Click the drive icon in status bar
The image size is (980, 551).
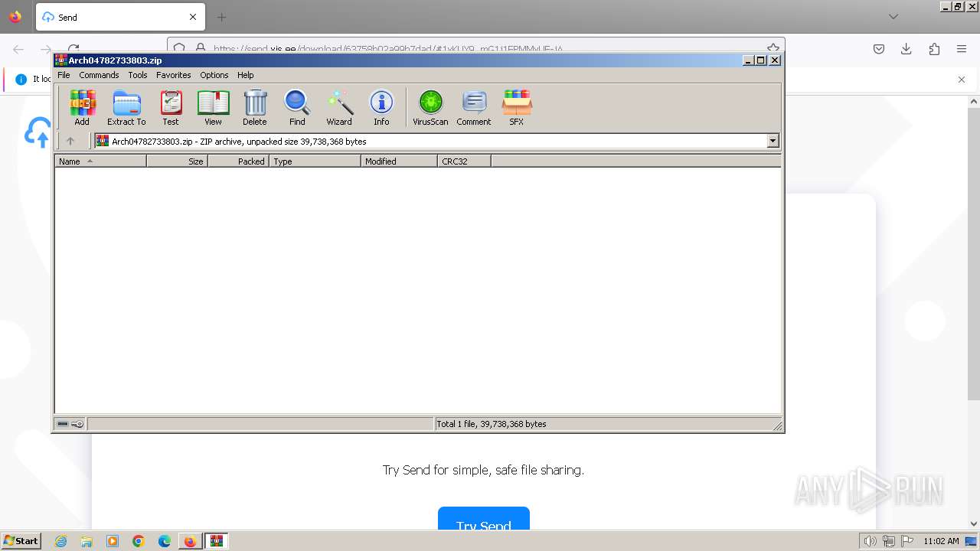[x=63, y=424]
